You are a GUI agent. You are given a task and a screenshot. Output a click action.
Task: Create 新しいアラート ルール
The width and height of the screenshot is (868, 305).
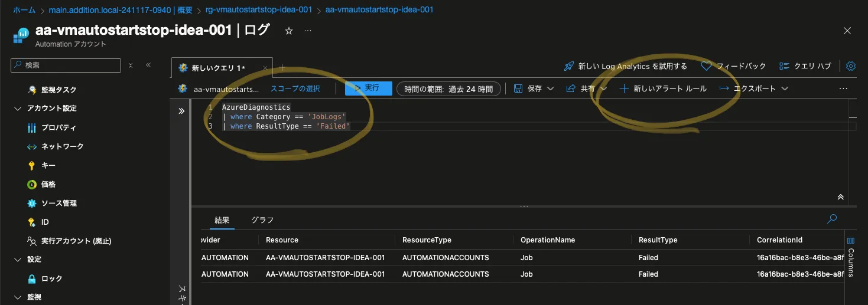tap(663, 88)
